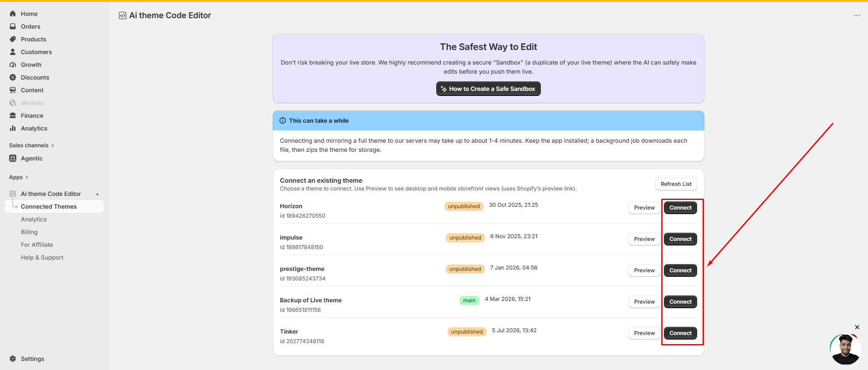The image size is (868, 370).
Task: Click the Ai theme Code Editor app icon in sidebar
Action: point(13,194)
